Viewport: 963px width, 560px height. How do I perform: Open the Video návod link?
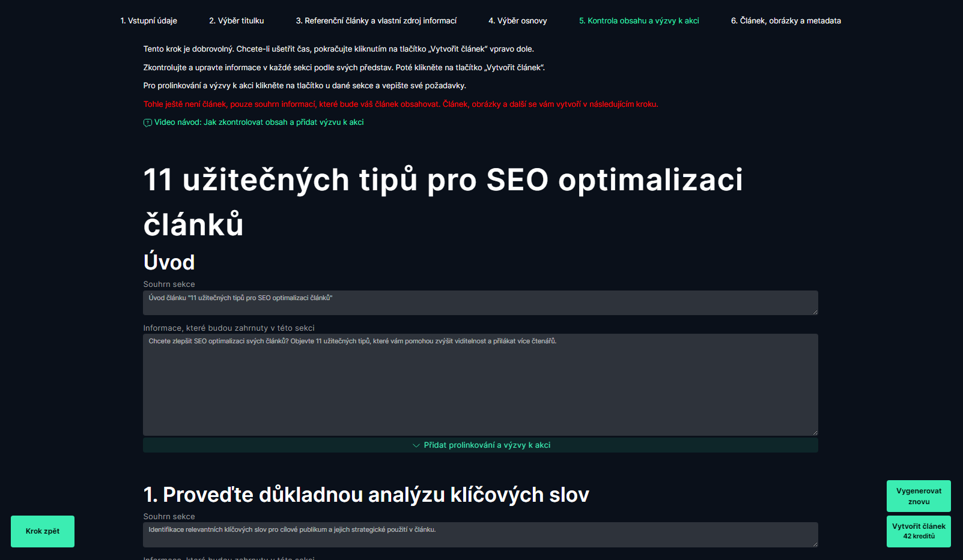coord(259,122)
